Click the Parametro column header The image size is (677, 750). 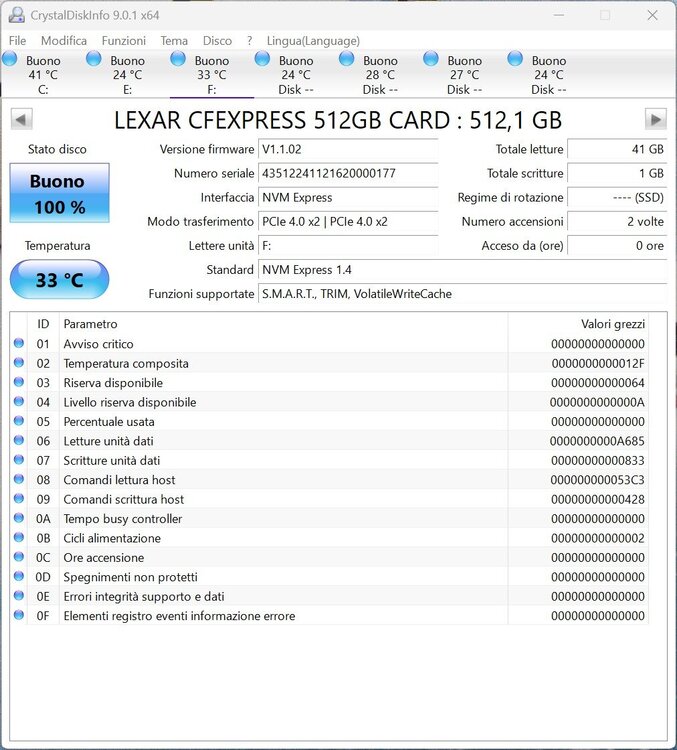click(283, 324)
